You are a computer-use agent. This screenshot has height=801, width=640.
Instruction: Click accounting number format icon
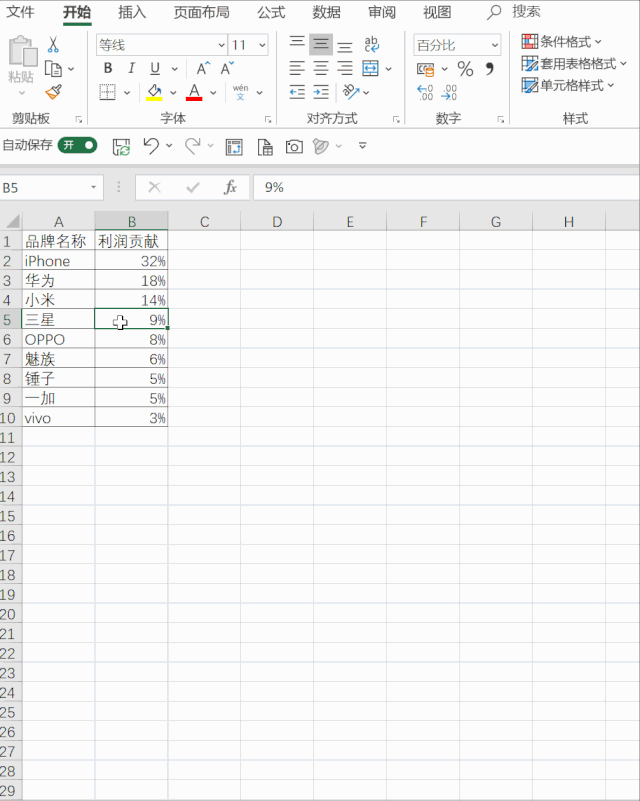pyautogui.click(x=425, y=69)
